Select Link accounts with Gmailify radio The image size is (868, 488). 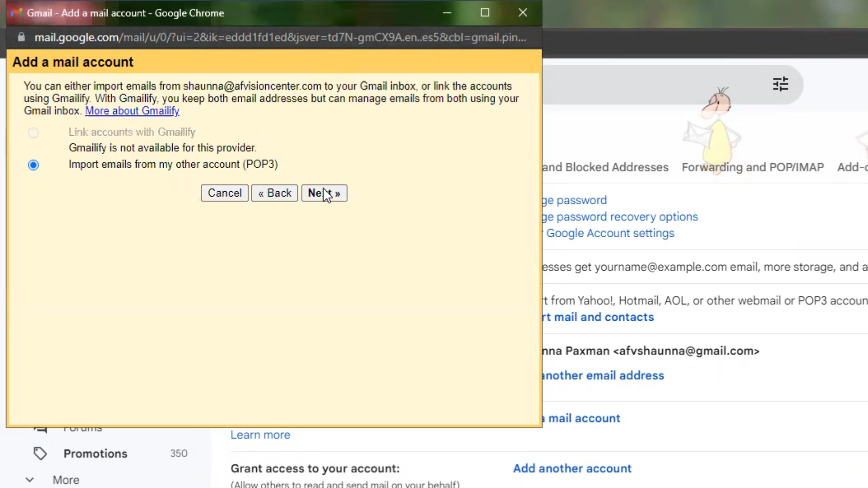tap(33, 133)
